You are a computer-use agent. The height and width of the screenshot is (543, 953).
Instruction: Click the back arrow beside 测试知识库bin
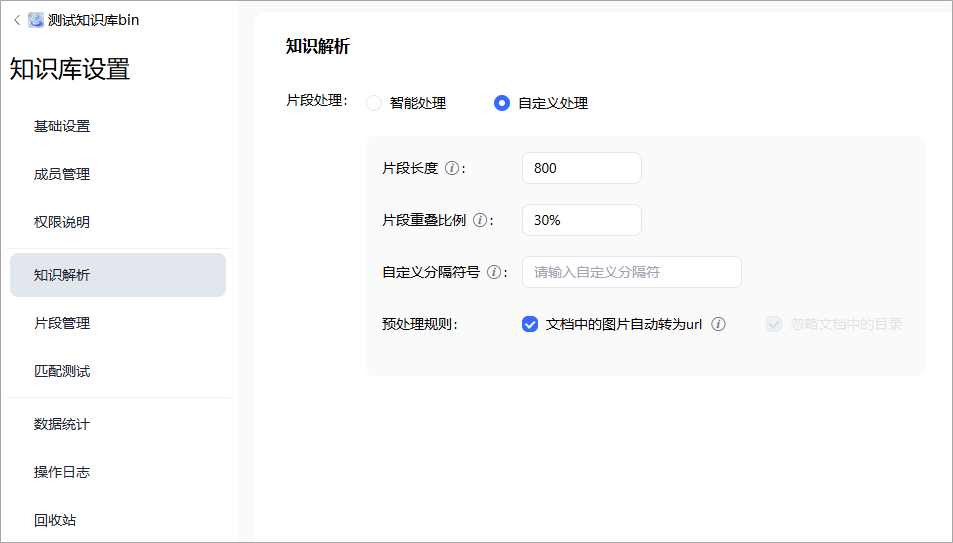(x=17, y=20)
